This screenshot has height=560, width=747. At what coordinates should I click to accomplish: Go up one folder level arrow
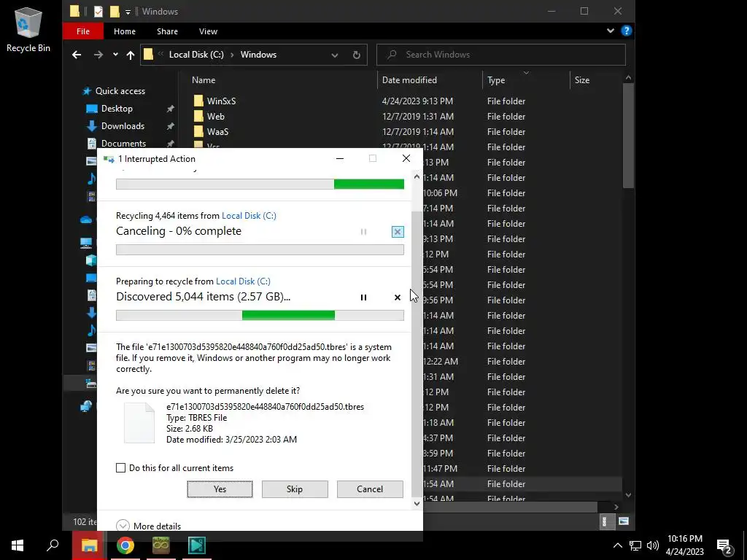[x=130, y=55]
